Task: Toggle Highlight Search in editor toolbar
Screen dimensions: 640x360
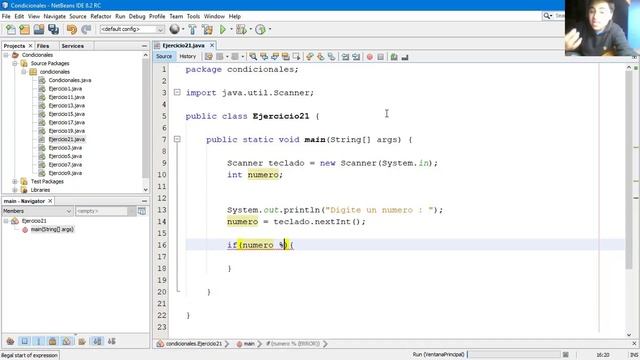Action: [285, 57]
